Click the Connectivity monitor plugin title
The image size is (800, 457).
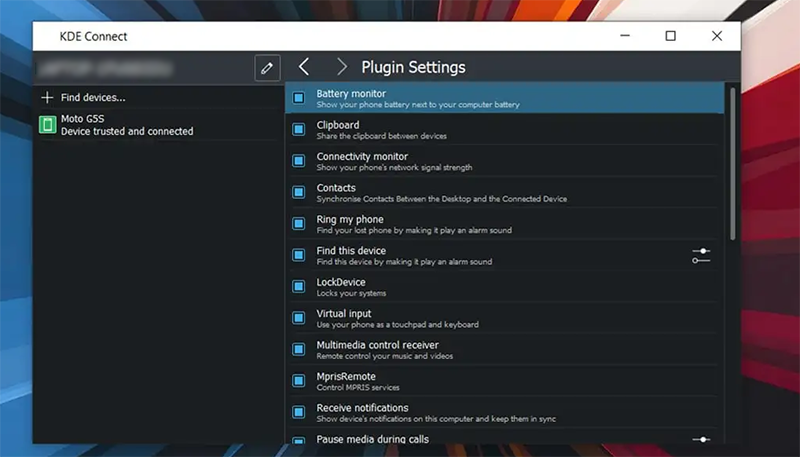pyautogui.click(x=362, y=157)
